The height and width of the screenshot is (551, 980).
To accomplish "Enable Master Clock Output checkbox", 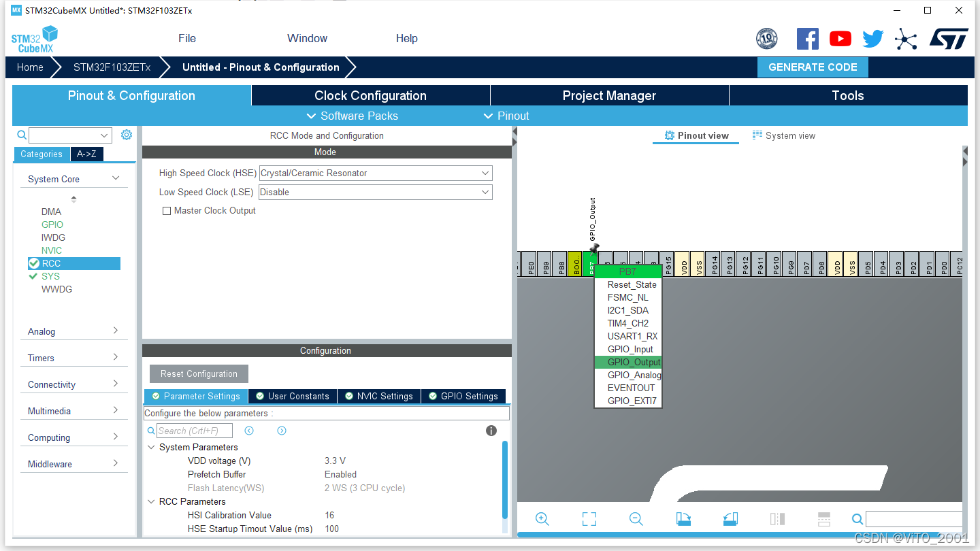I will point(167,211).
